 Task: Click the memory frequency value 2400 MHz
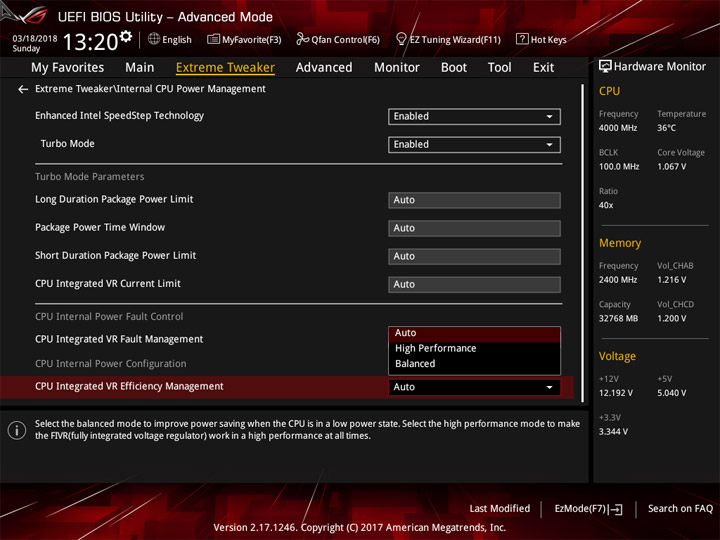click(618, 280)
